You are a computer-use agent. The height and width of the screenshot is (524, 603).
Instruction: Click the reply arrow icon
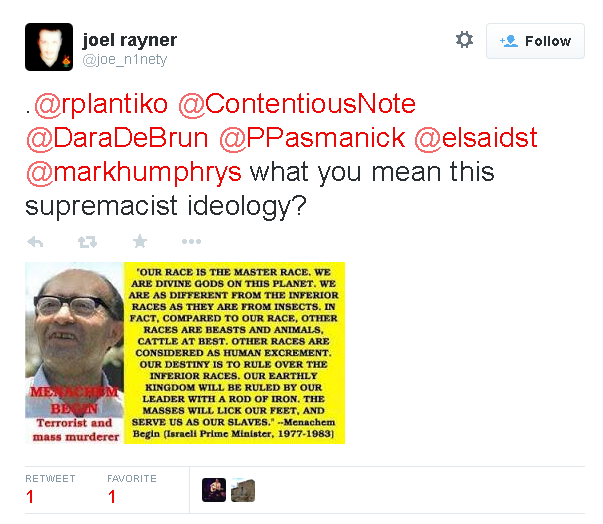pyautogui.click(x=35, y=242)
